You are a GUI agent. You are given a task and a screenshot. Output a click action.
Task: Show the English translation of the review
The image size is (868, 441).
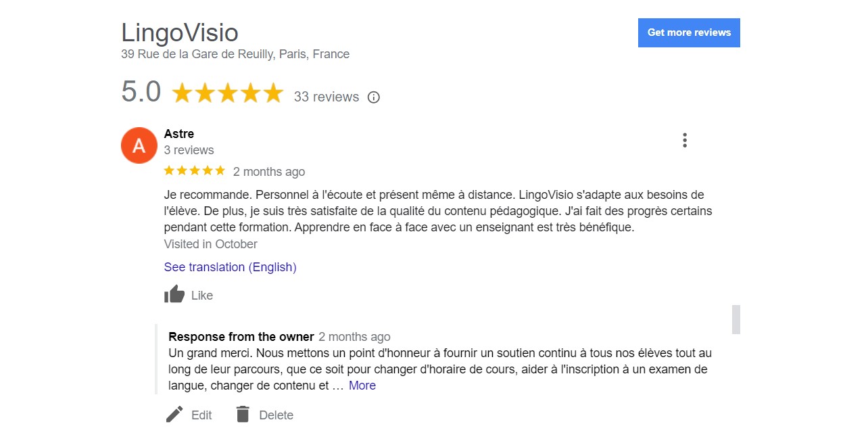point(230,266)
